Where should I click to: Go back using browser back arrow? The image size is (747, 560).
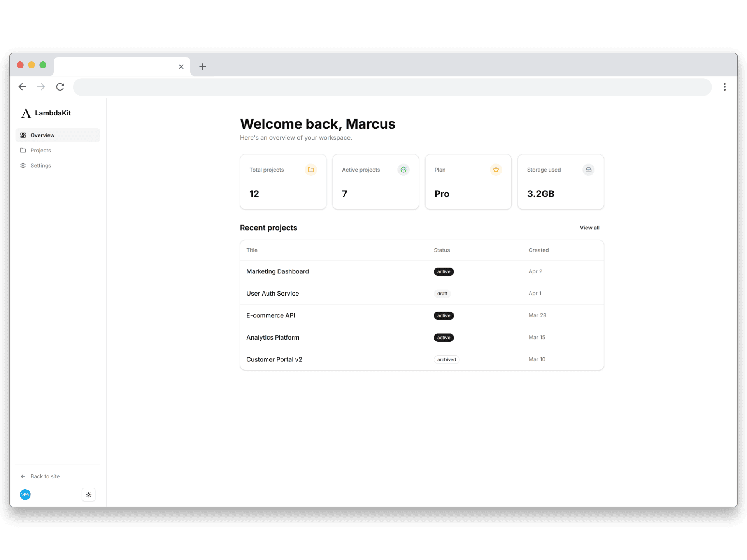point(22,87)
